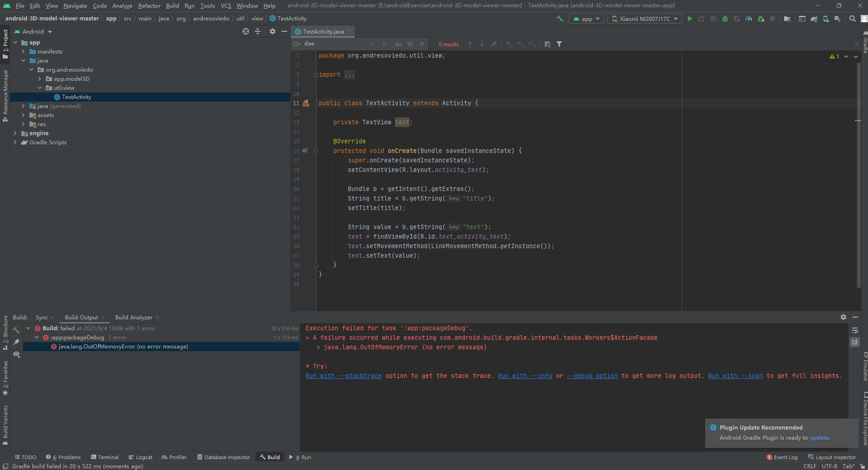Click the Run with --info link
Viewport: 868px width, 470px height.
click(x=525, y=376)
